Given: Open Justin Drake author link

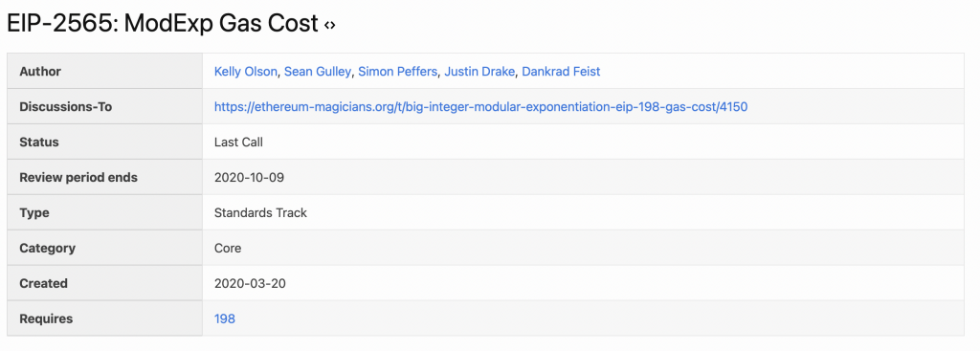Looking at the screenshot, I should point(479,72).
